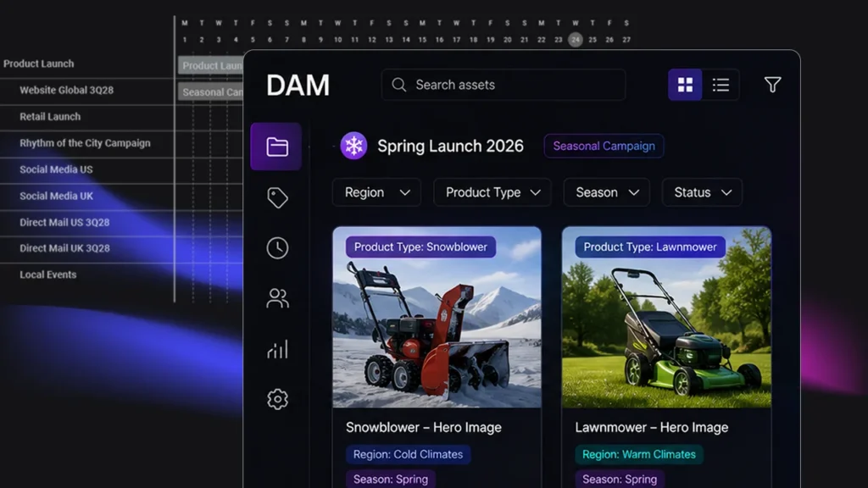Viewport: 868px width, 488px height.
Task: Select Product Launch row in timeline list
Action: pyautogui.click(x=87, y=64)
